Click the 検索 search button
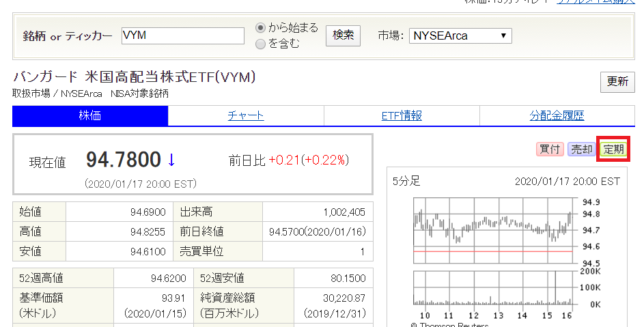Image resolution: width=644 pixels, height=327 pixels. [343, 35]
